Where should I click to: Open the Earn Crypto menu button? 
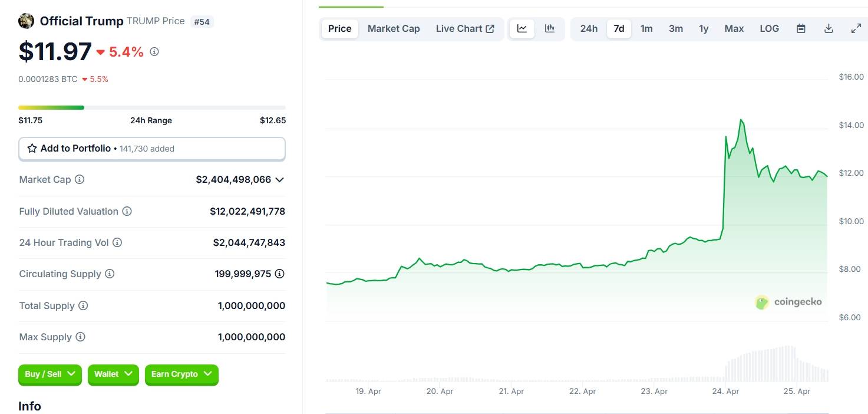[x=181, y=374]
